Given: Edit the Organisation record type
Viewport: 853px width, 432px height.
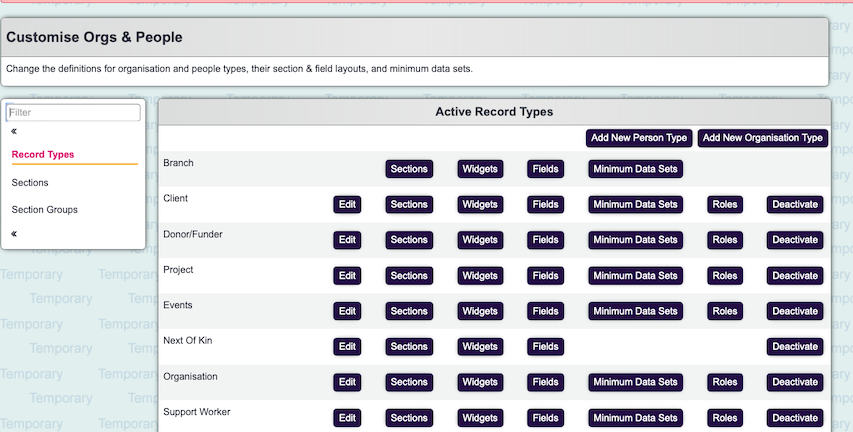Looking at the screenshot, I should coord(347,382).
